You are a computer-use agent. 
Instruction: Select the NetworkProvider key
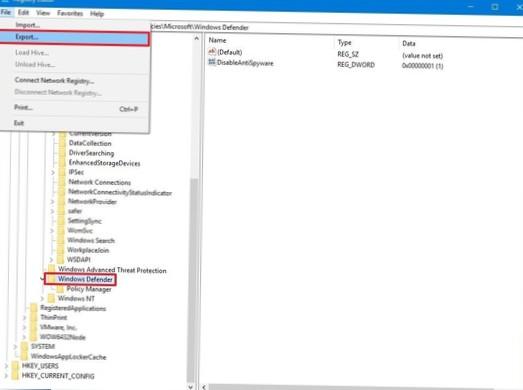pyautogui.click(x=92, y=202)
